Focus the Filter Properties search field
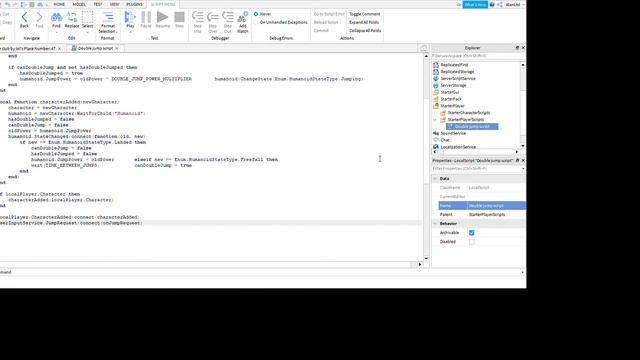The height and width of the screenshot is (360, 640). point(476,169)
